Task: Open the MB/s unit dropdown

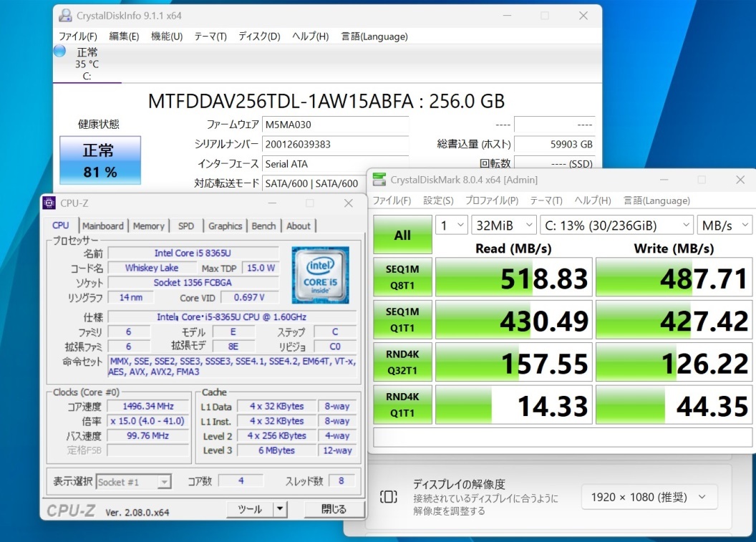Action: click(724, 226)
